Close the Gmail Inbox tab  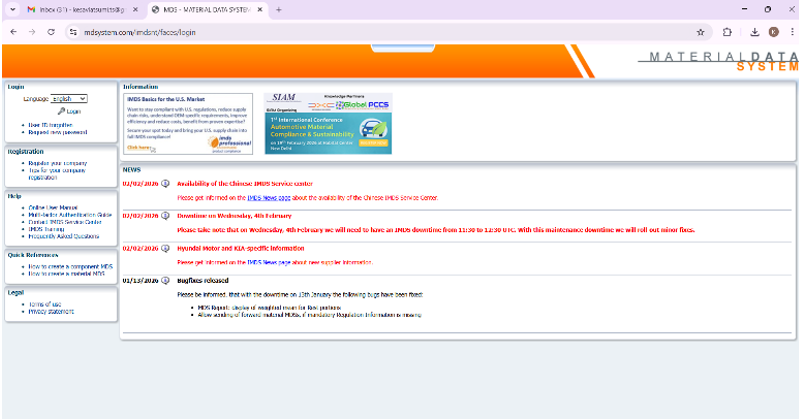(135, 10)
